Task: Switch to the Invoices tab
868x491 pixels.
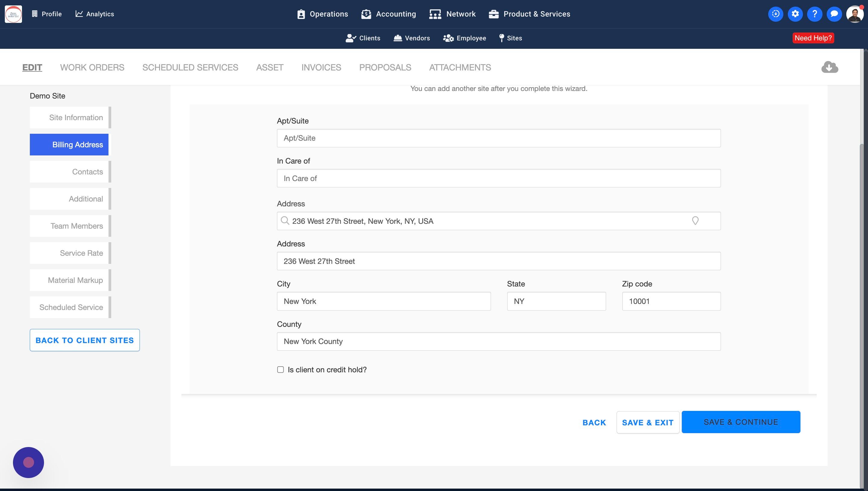Action: [x=321, y=67]
